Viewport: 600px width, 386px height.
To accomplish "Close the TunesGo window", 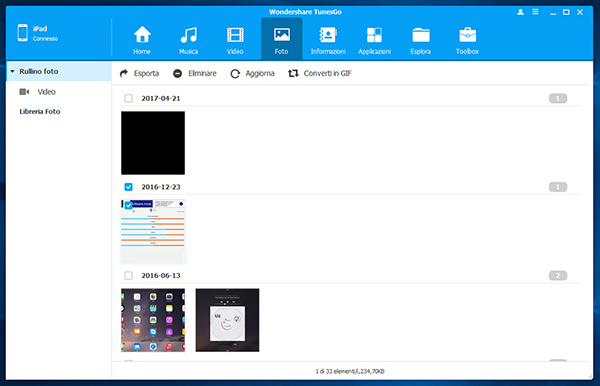I will pyautogui.click(x=580, y=12).
